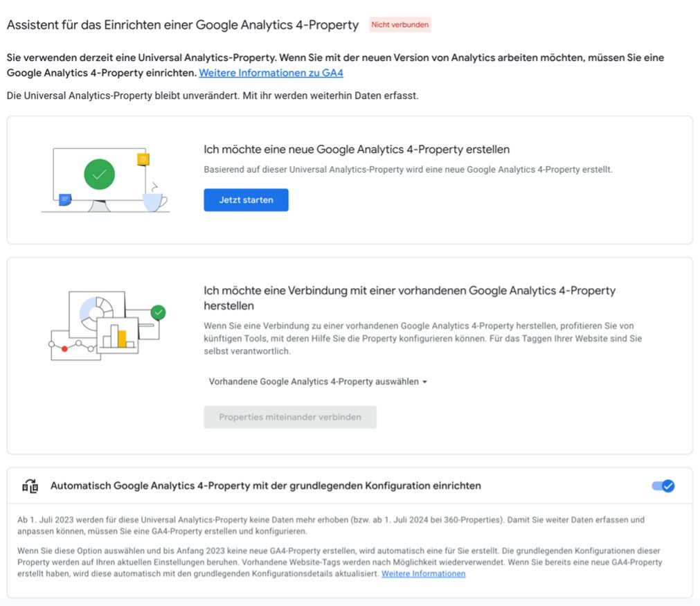Click the monitor with green checkmark illustration
The image size is (700, 606).
[x=105, y=180]
